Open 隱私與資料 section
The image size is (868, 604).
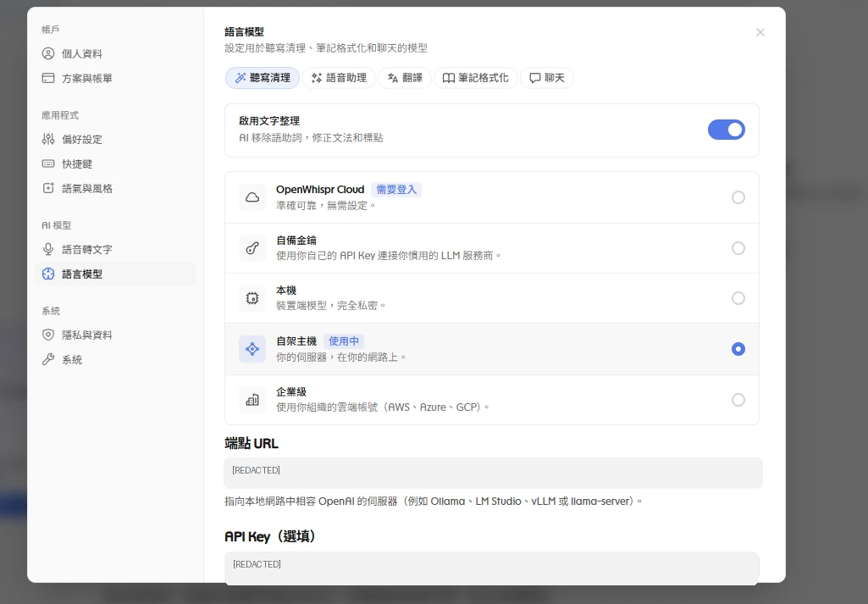(116, 335)
